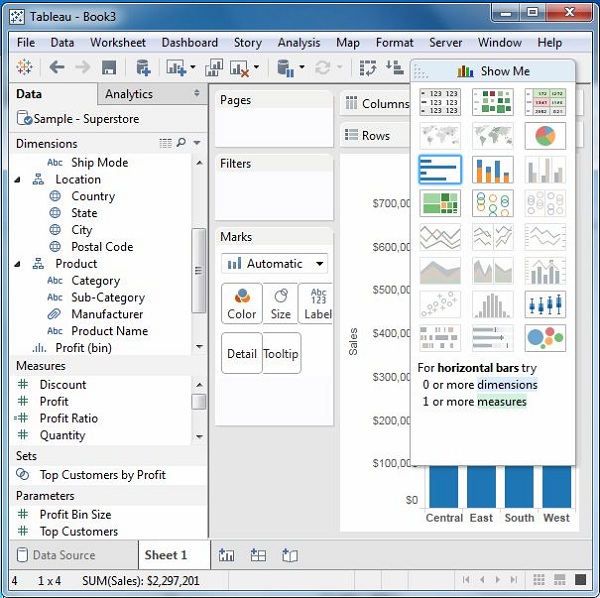Select the Postal Code field
This screenshot has height=598, width=600.
pyautogui.click(x=102, y=247)
